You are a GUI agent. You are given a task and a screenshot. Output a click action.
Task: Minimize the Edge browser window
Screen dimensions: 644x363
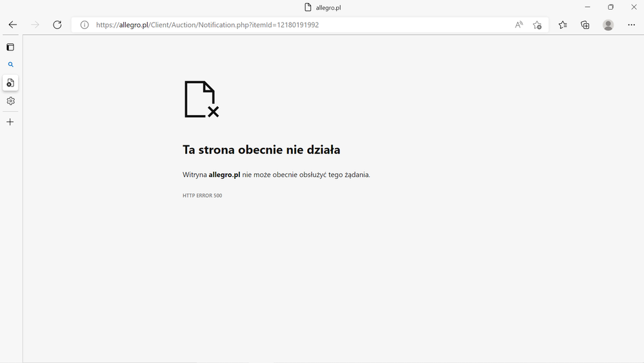point(587,7)
